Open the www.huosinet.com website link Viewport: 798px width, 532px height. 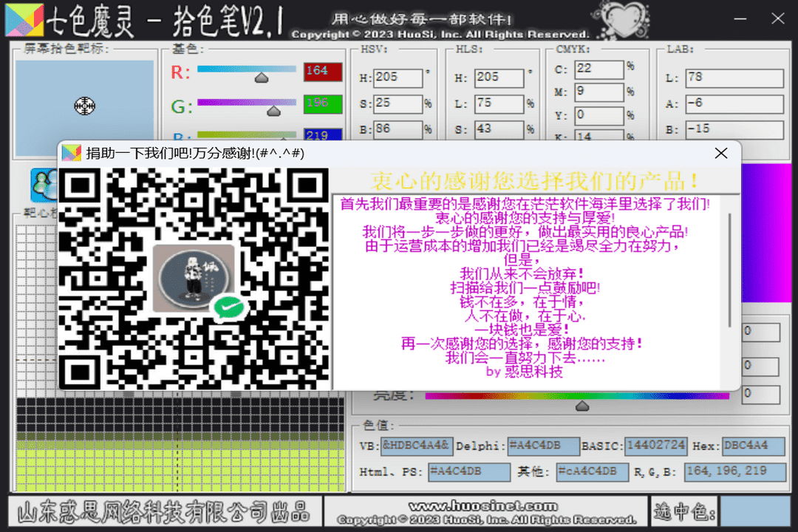click(482, 506)
